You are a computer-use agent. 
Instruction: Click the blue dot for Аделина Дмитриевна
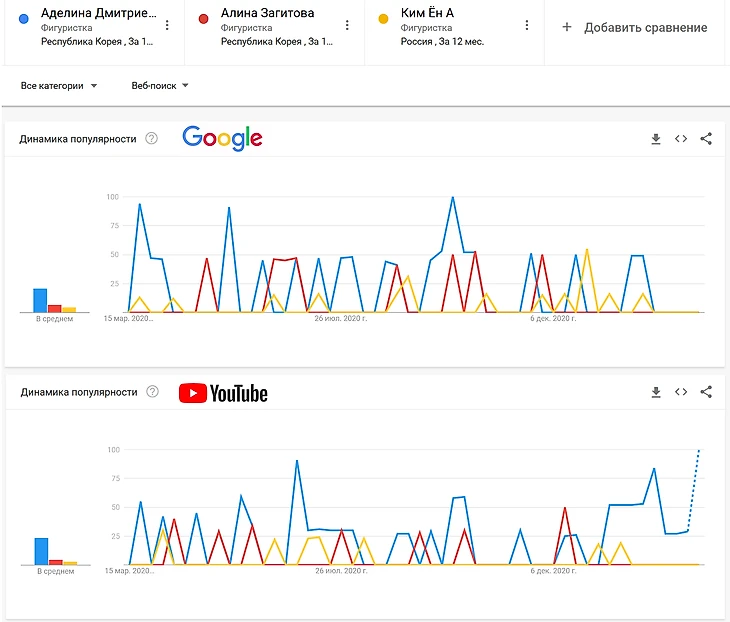[24, 18]
